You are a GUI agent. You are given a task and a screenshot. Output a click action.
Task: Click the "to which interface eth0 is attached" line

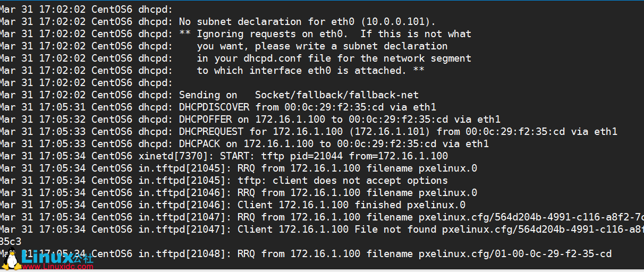click(310, 71)
